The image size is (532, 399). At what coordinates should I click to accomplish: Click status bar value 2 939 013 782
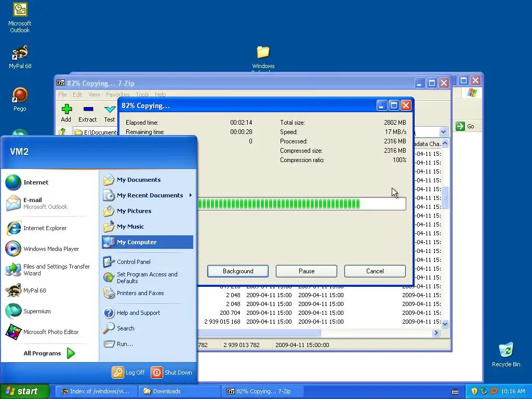[241, 345]
